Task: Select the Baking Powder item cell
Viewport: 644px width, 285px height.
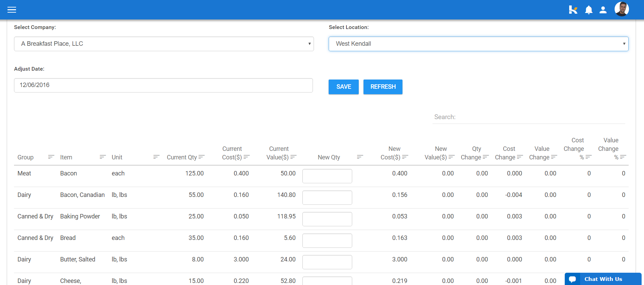Action: tap(80, 216)
